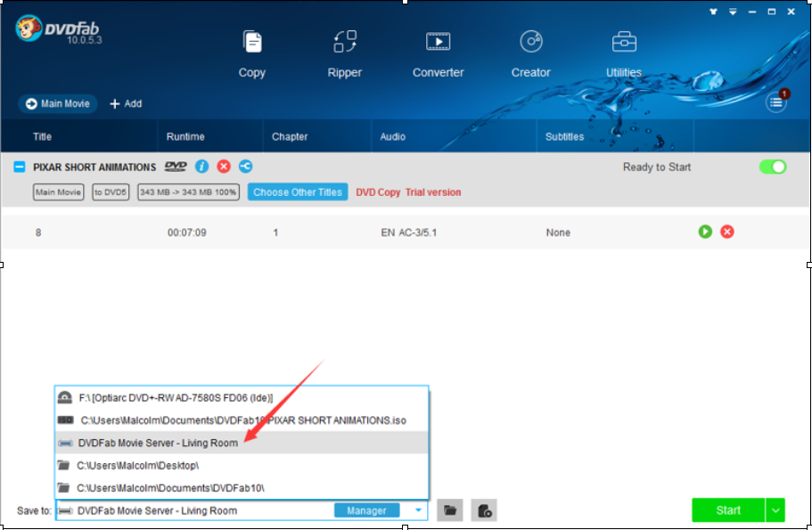
Task: Select the None subtitles cell
Action: tap(558, 232)
